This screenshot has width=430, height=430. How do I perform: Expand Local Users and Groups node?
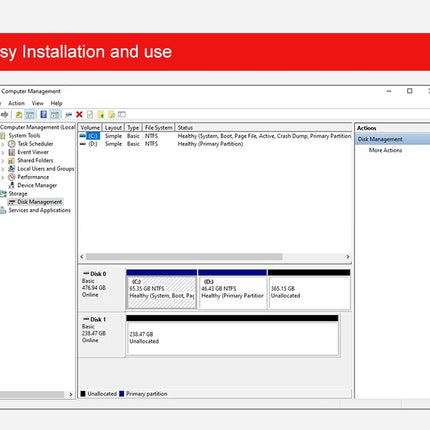click(3, 169)
